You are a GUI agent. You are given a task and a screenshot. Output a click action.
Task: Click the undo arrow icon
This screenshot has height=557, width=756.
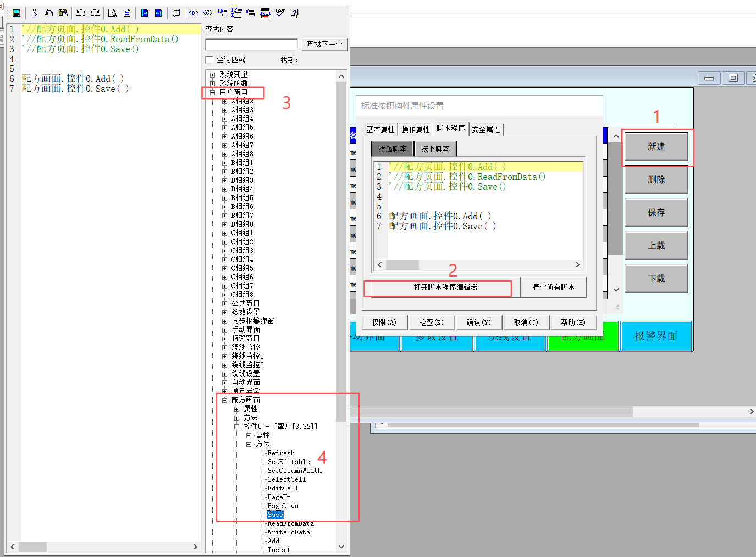pos(81,13)
